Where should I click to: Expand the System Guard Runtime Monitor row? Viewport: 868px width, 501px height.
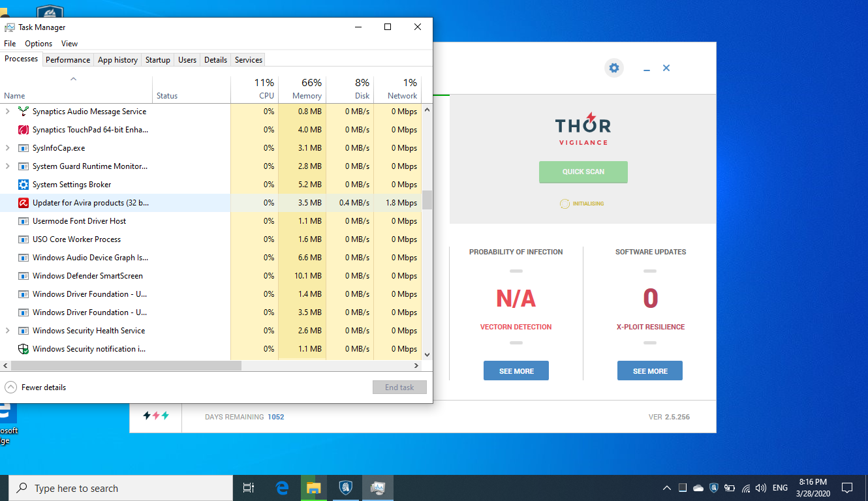[x=8, y=166]
